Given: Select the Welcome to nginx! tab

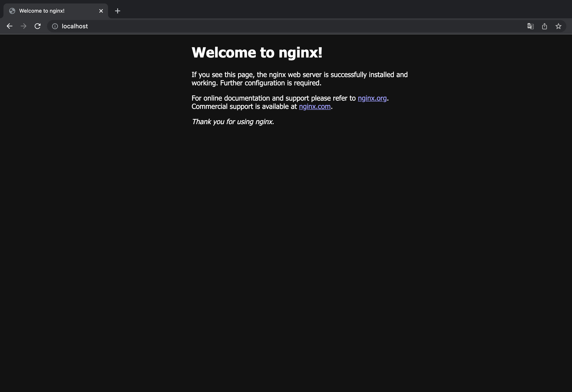Looking at the screenshot, I should pyautogui.click(x=49, y=11).
